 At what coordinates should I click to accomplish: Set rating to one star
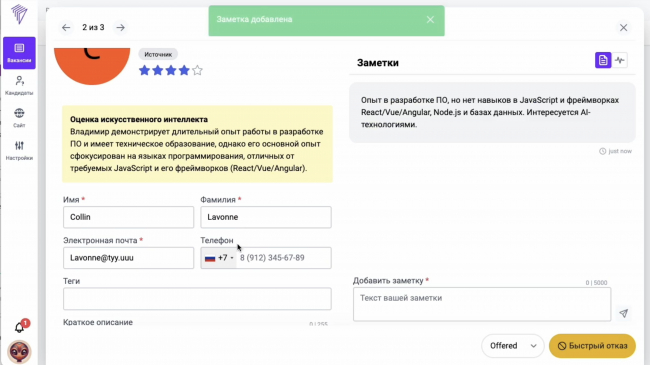pos(144,70)
